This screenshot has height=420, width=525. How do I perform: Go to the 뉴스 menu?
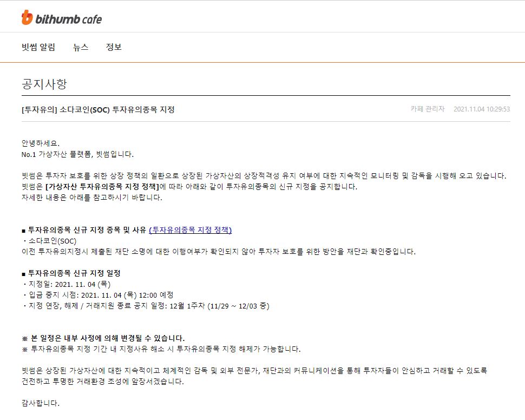[81, 47]
